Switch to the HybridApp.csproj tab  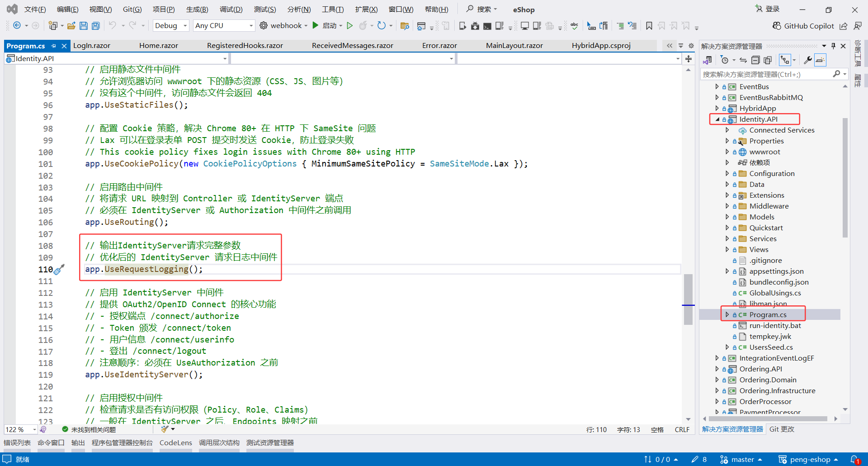(601, 46)
